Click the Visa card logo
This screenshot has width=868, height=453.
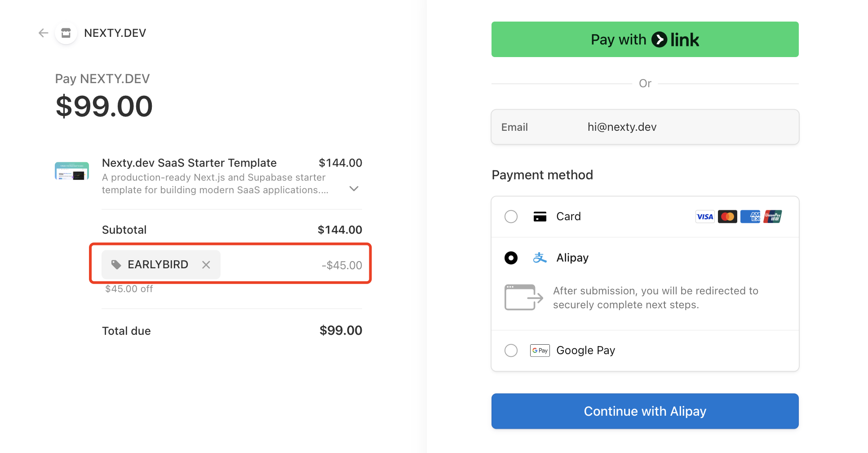coord(705,217)
